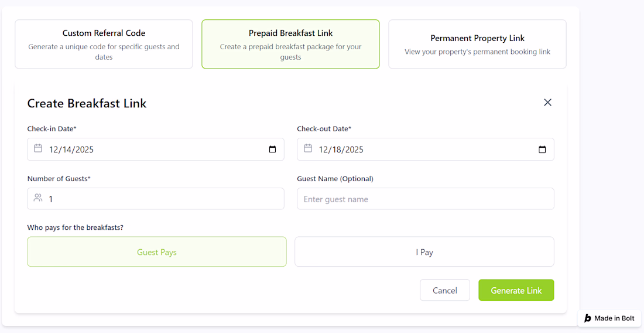Click the check-out date value 12/18/2025
This screenshot has width=644, height=333.
coord(341,149)
